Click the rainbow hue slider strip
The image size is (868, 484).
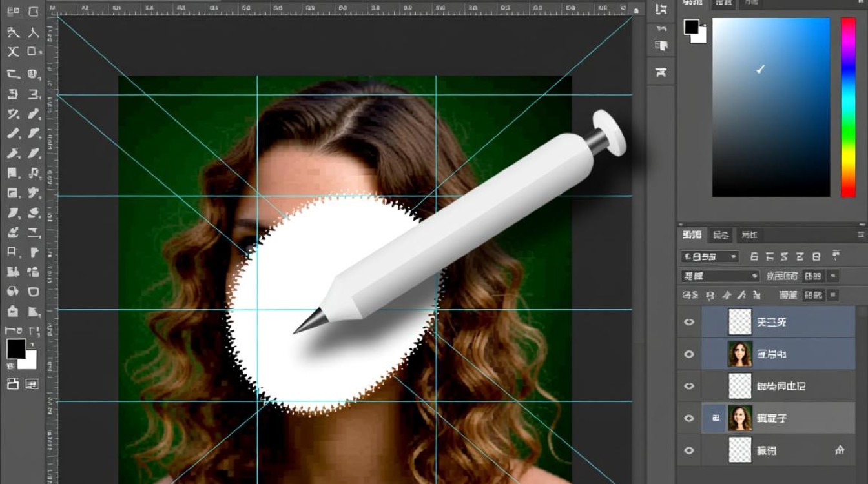pyautogui.click(x=848, y=107)
